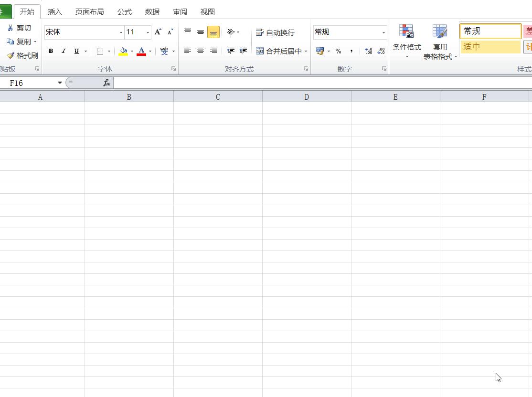Open the font name dropdown showing 宋体

pos(121,32)
